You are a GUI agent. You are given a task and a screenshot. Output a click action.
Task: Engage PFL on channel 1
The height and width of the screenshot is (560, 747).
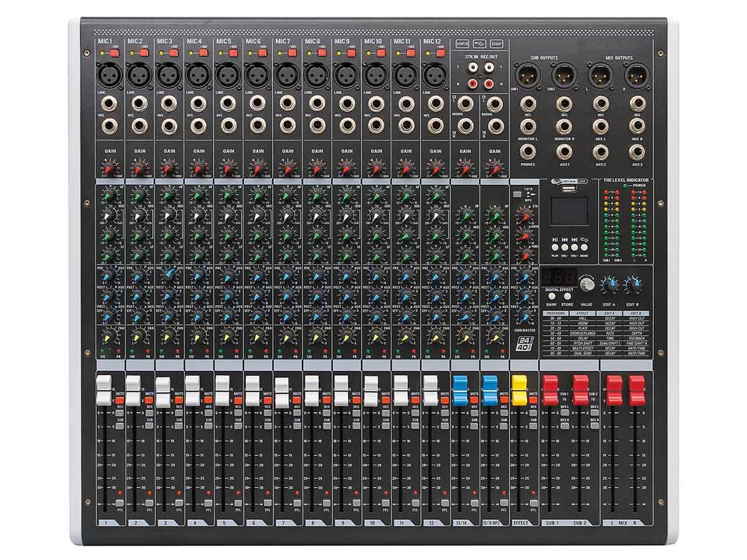click(120, 503)
